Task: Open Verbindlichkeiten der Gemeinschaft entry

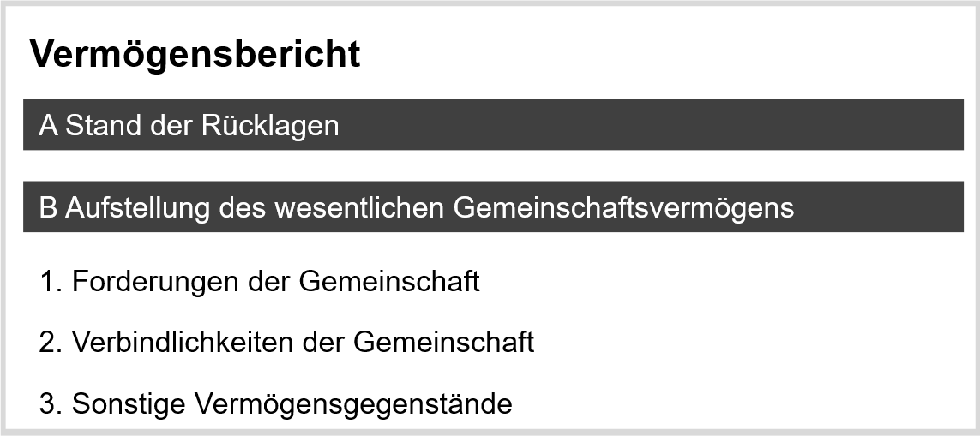Action: tap(286, 343)
